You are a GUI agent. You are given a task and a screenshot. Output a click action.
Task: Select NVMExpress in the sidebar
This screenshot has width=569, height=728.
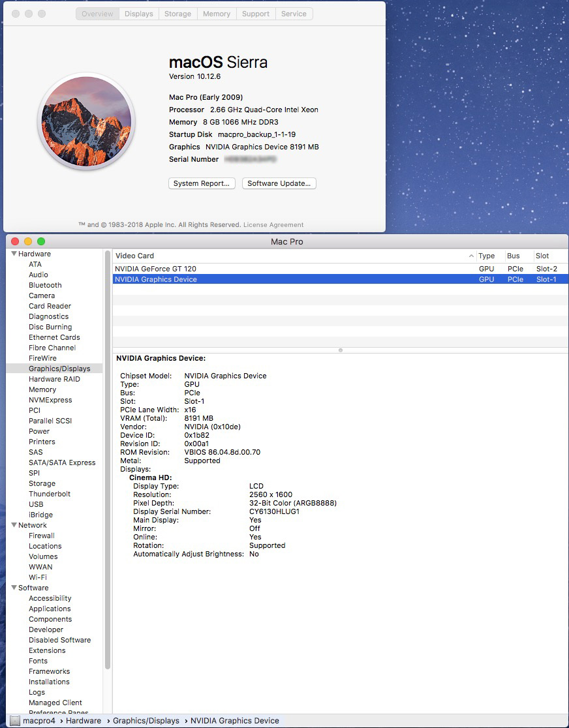pyautogui.click(x=50, y=401)
